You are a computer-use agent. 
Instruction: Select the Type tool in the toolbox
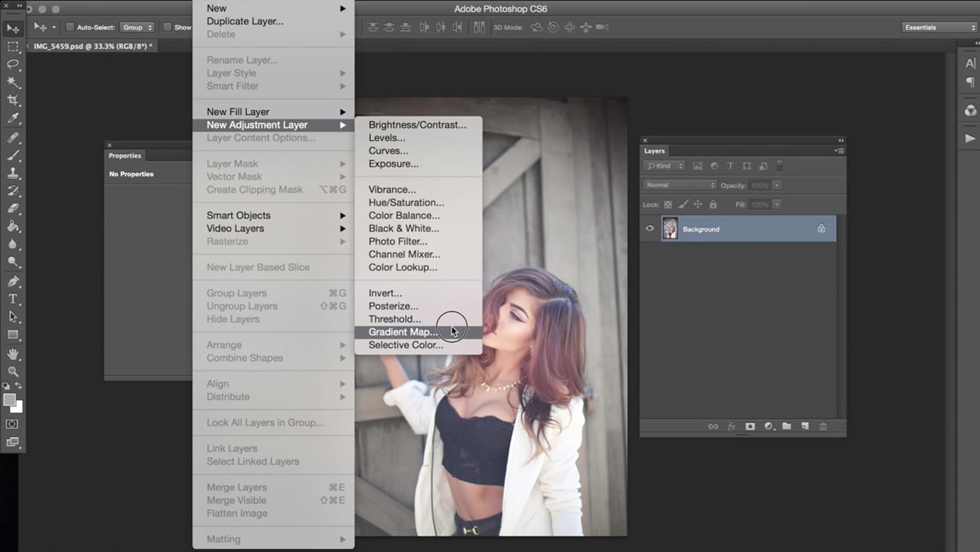(x=12, y=300)
